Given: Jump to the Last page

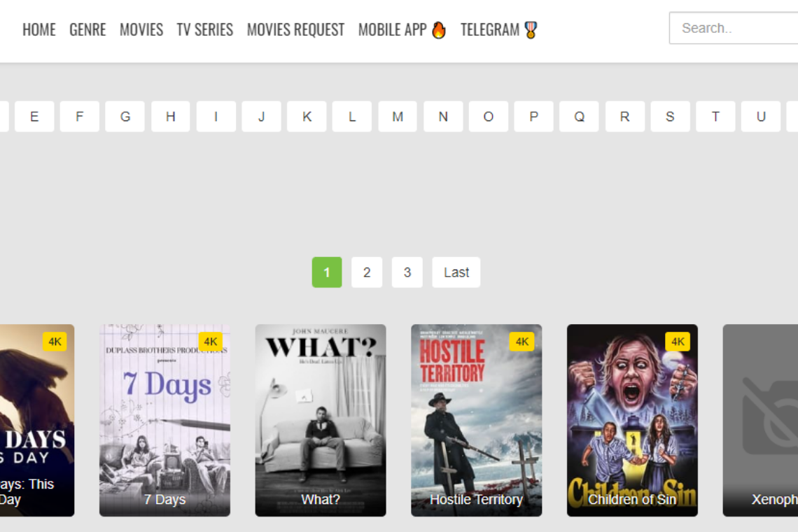Looking at the screenshot, I should click(456, 272).
